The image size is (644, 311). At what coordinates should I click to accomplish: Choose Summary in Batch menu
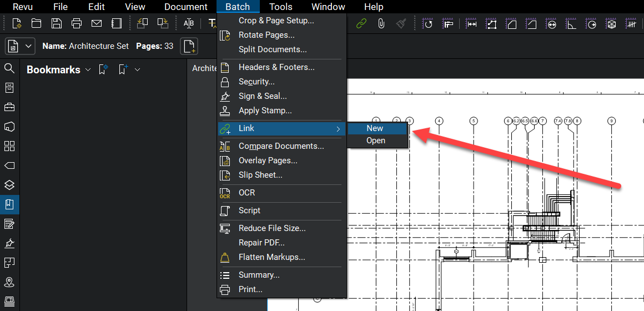pyautogui.click(x=282, y=275)
